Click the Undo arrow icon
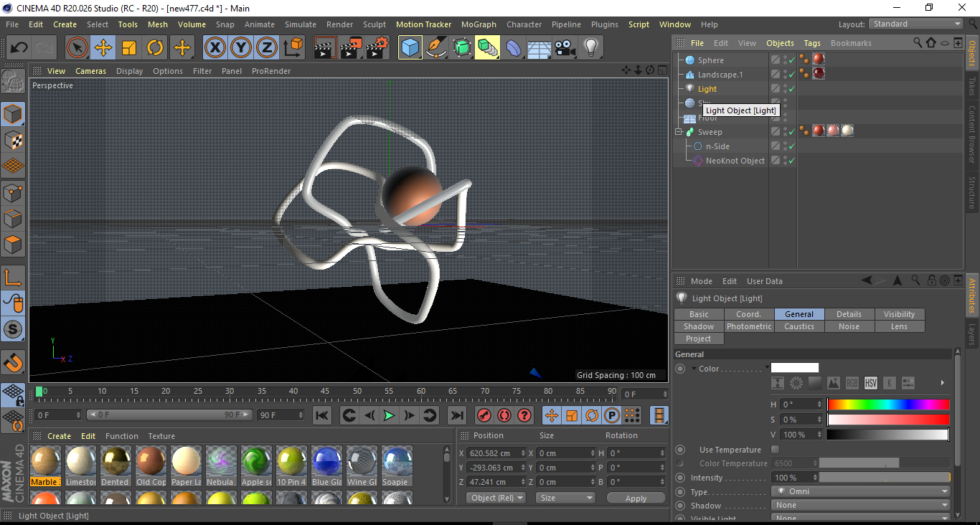Image resolution: width=980 pixels, height=525 pixels. (19, 48)
